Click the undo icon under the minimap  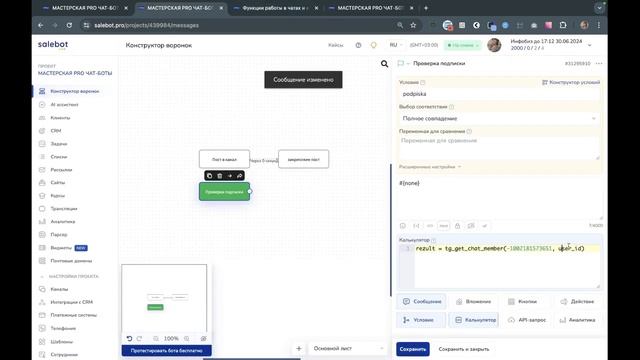click(x=129, y=338)
